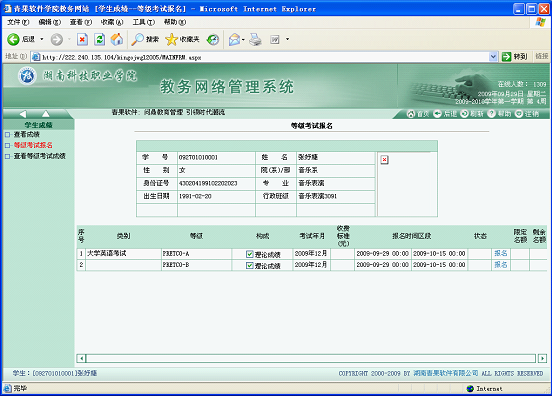Click the Print icon
Viewport: 552px width, 396px height.
click(x=256, y=39)
